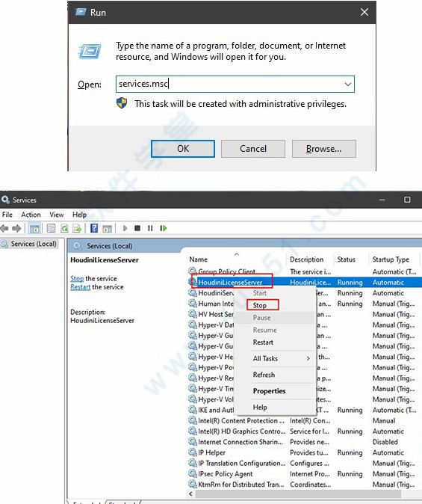Select the IPsec Policy Agent service row
This screenshot has height=504, width=422.
[305, 473]
